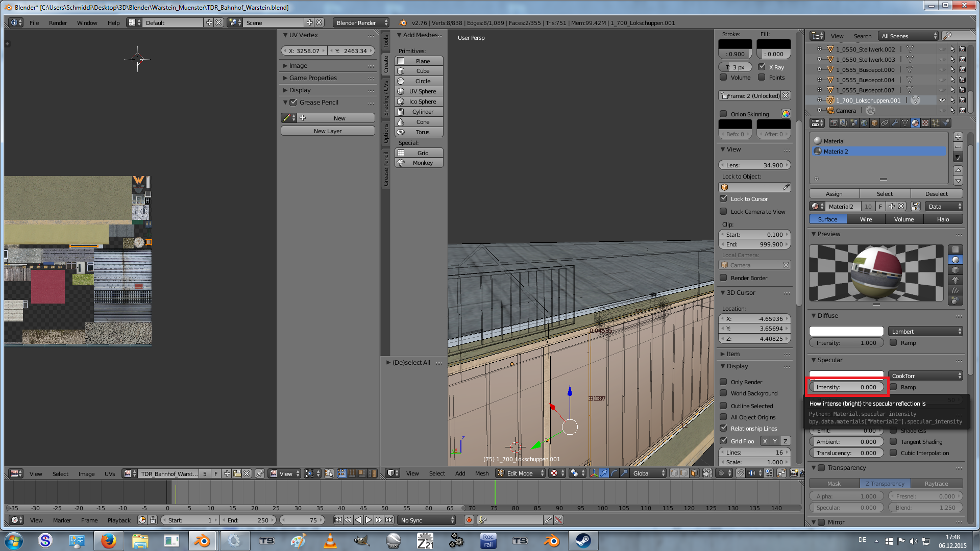980x551 pixels.
Task: Open the Lambert diffuse shader dropdown
Action: coord(926,331)
